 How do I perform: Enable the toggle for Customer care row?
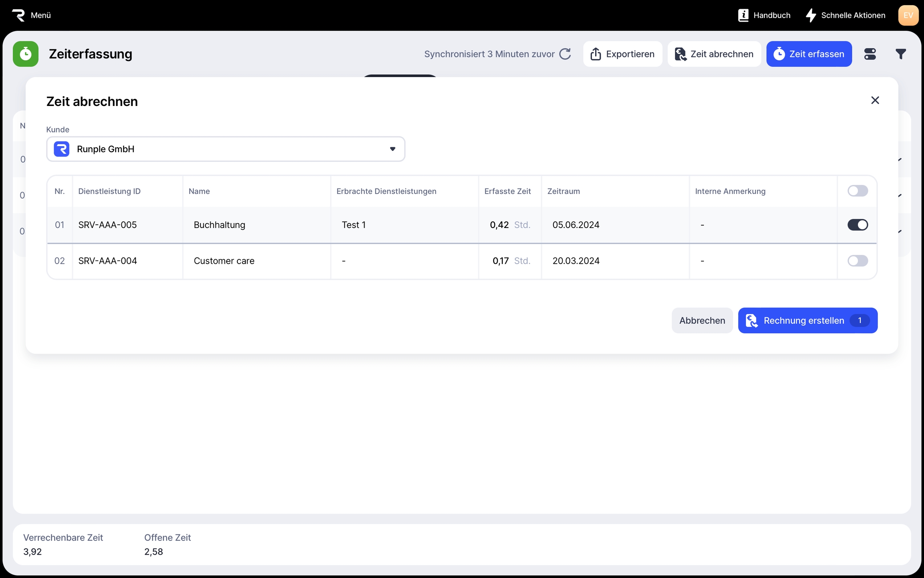857,261
